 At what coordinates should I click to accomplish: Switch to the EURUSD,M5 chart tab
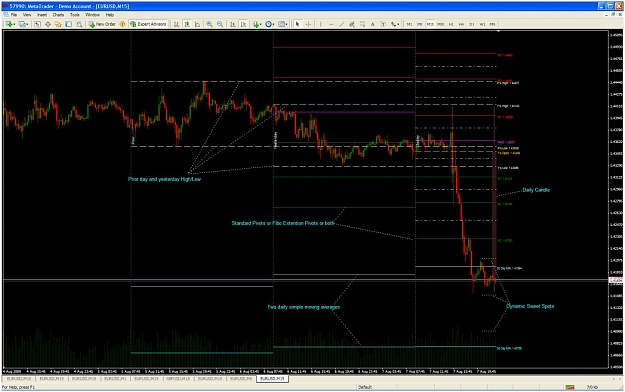[241, 379]
